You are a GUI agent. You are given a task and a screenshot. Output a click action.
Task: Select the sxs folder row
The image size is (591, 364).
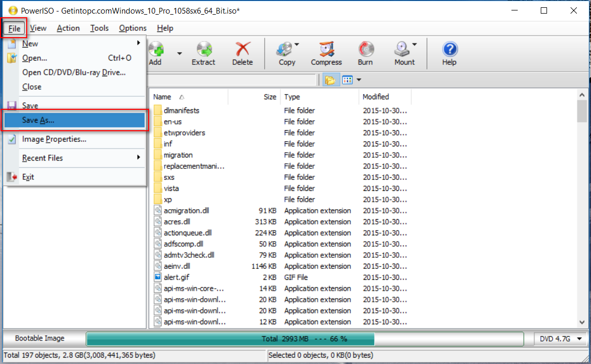click(280, 177)
